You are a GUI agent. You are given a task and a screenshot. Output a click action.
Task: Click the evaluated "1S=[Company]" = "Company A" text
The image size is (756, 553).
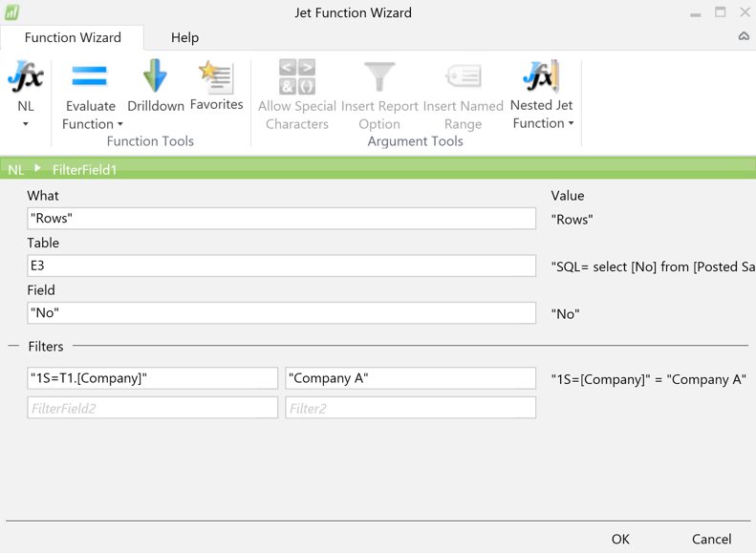click(649, 379)
